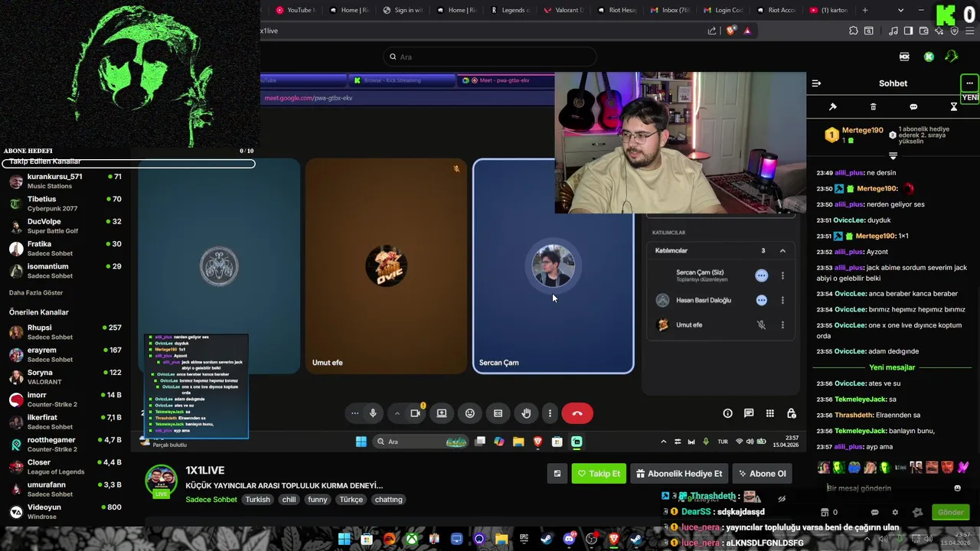Expand gift leaderboard arrow under Mertege190
Screen dimensions: 980x551
pos(893,156)
